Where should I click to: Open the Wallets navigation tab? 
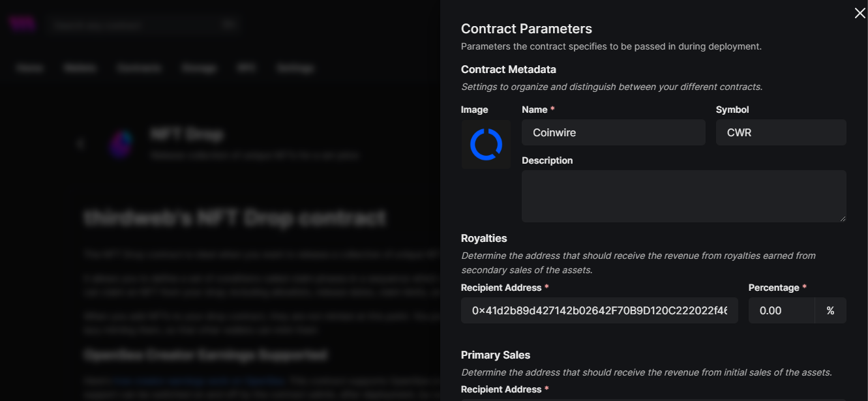pyautogui.click(x=80, y=68)
